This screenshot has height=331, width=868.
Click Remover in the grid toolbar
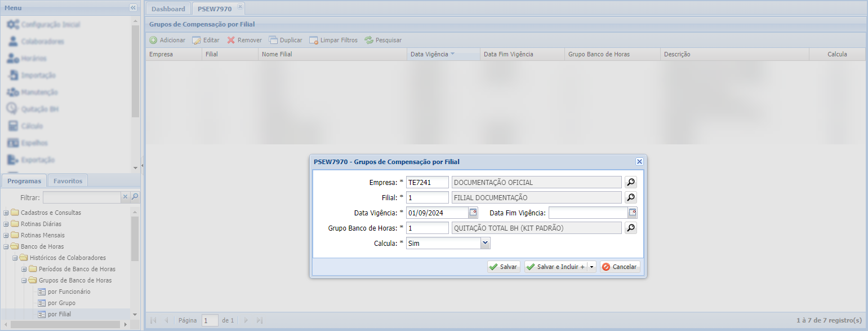coord(244,40)
